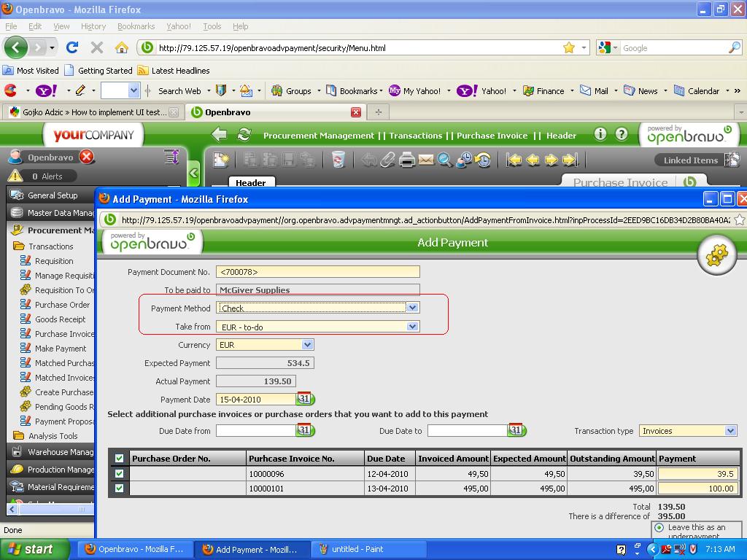Click the Bookmark star in address bar
The width and height of the screenshot is (747, 560).
569,47
